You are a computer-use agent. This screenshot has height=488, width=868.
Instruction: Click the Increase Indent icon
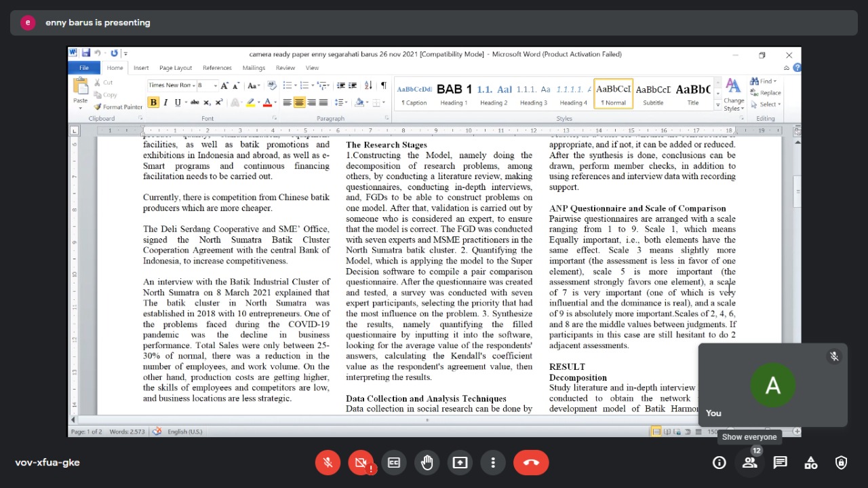pos(352,86)
